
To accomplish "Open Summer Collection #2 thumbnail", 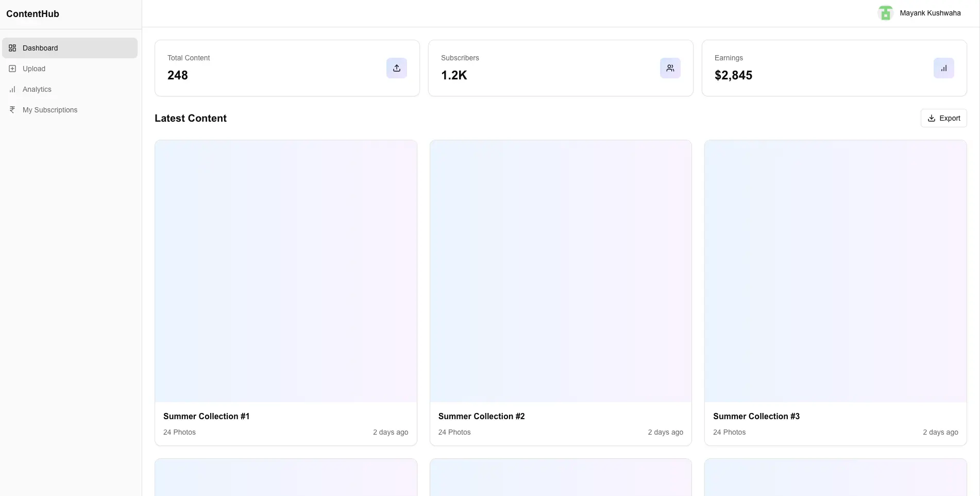I will tap(561, 271).
